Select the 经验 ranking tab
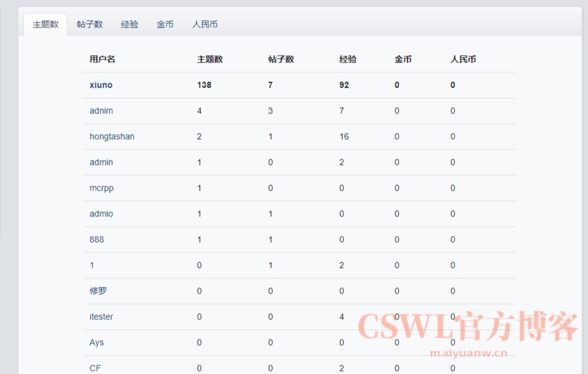 click(x=130, y=25)
